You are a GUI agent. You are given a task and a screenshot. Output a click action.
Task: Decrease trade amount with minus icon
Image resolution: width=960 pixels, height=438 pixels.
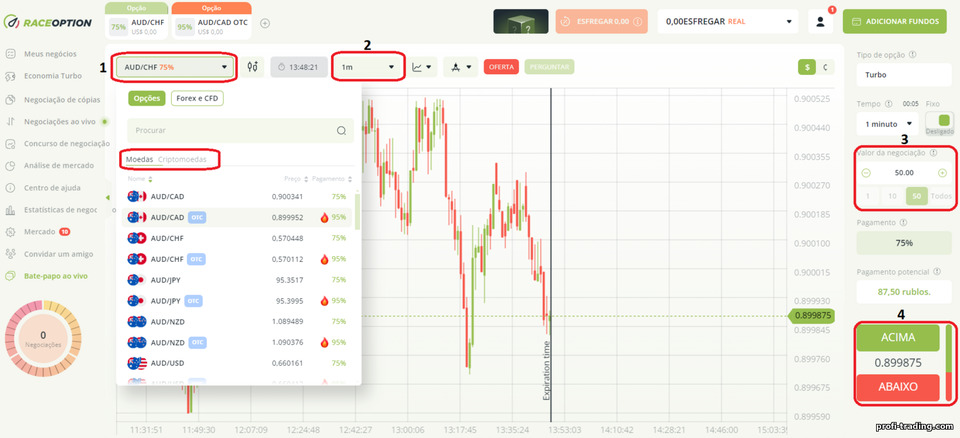coord(866,173)
